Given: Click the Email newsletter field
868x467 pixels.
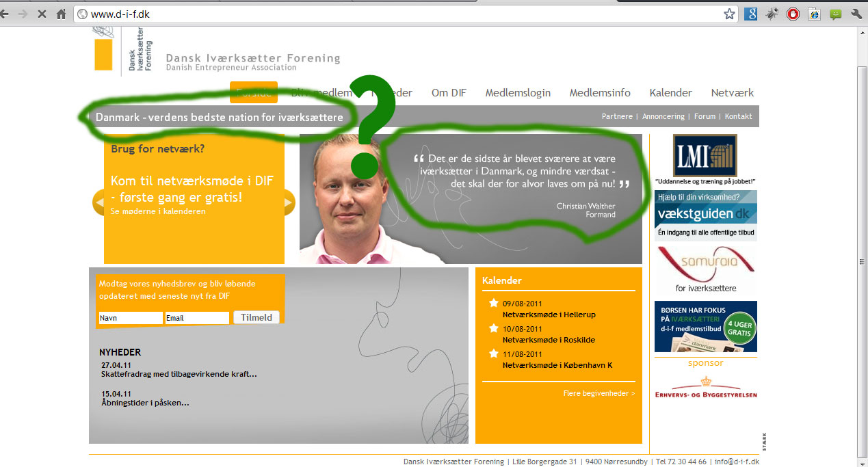Looking at the screenshot, I should tap(197, 318).
